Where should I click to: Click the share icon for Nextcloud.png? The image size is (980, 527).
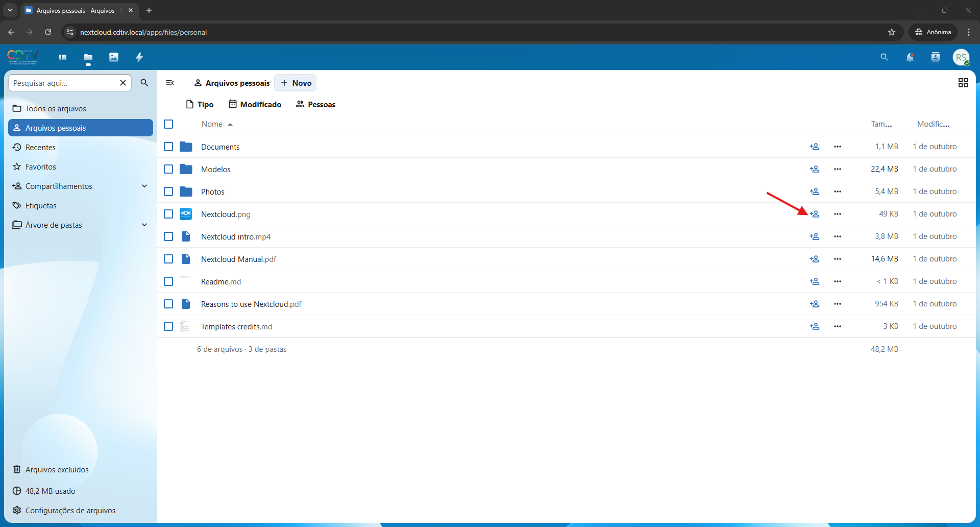coord(815,214)
